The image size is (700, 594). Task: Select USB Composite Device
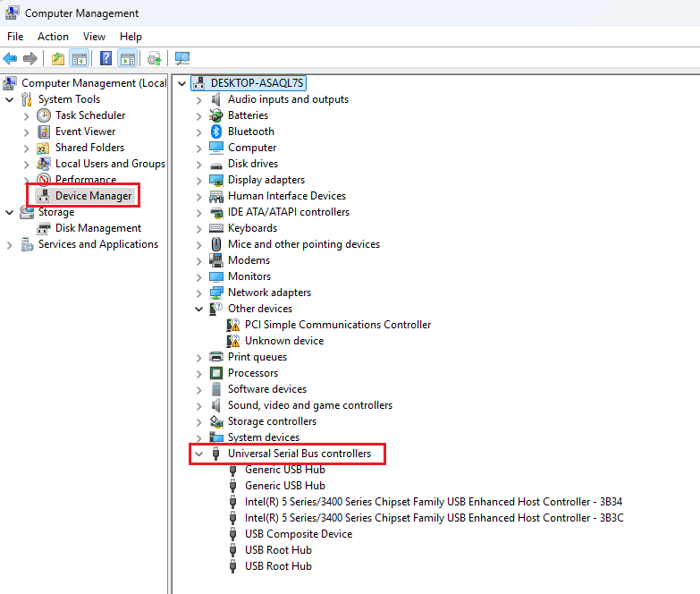299,534
